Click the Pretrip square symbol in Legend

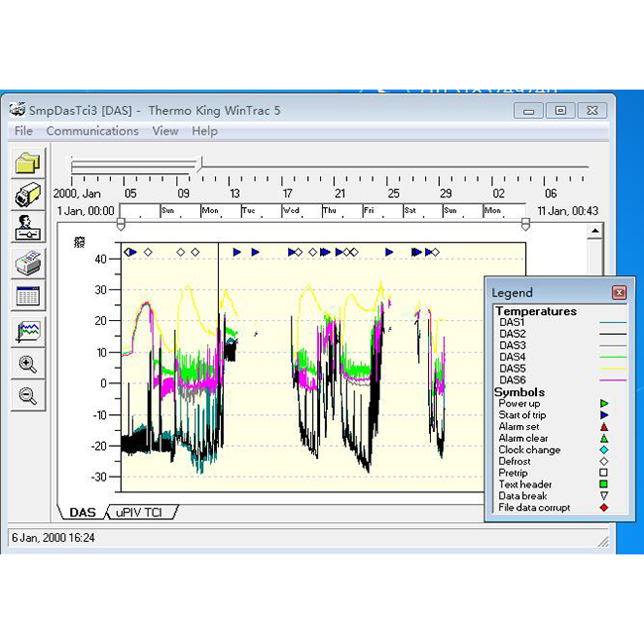pos(603,473)
